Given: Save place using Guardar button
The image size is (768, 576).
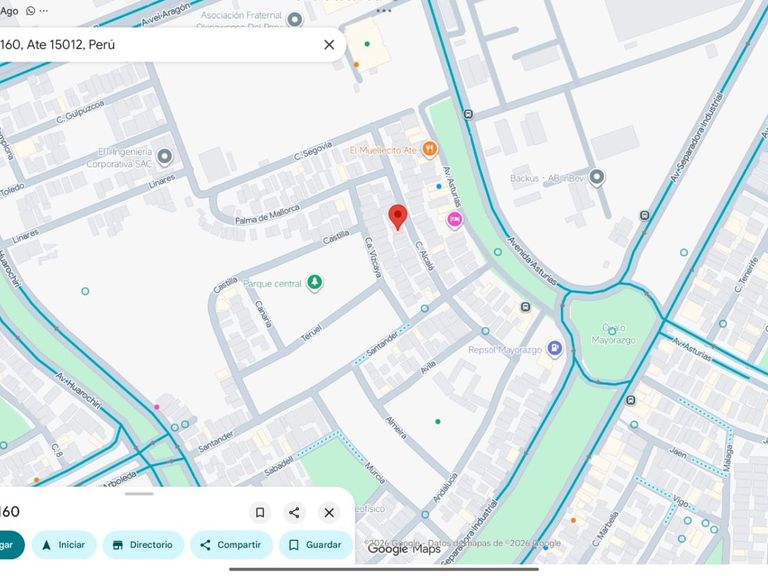Looking at the screenshot, I should [315, 545].
